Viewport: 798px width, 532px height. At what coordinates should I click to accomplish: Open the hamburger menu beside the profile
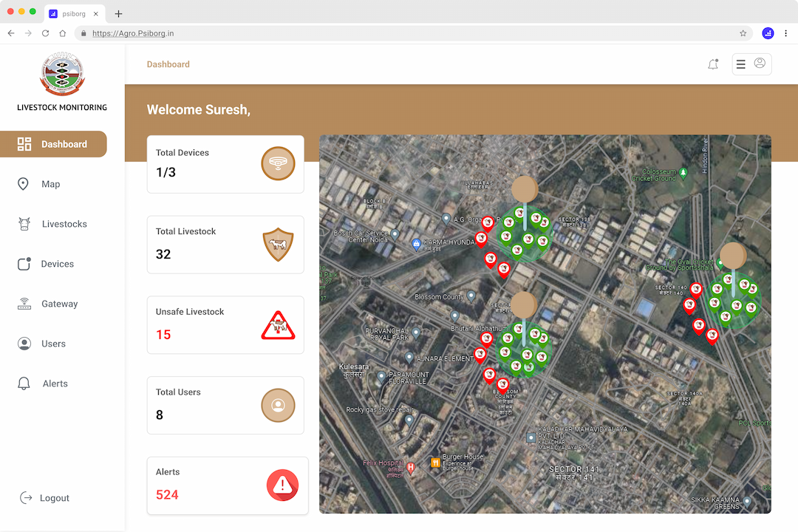coord(741,64)
